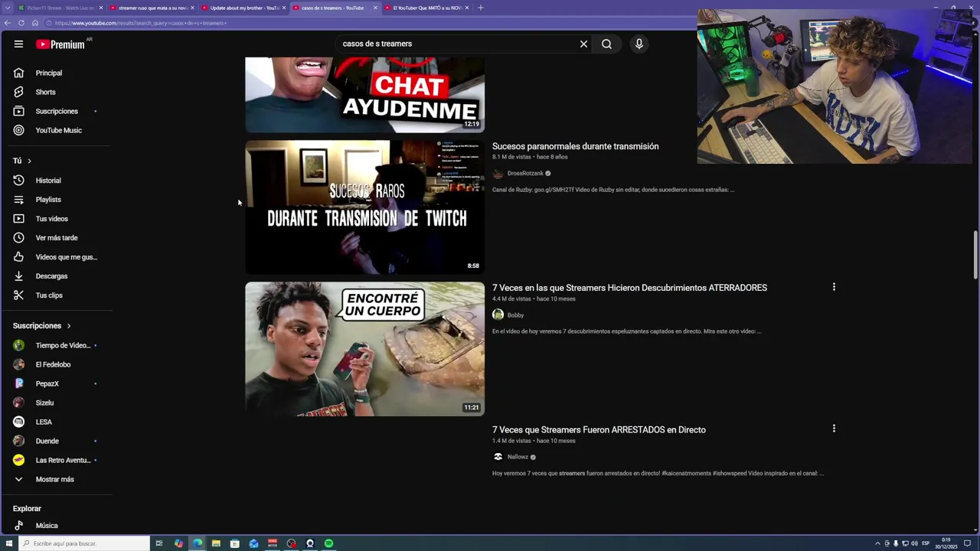
Task: Click Windows taskbar search box
Action: click(84, 543)
